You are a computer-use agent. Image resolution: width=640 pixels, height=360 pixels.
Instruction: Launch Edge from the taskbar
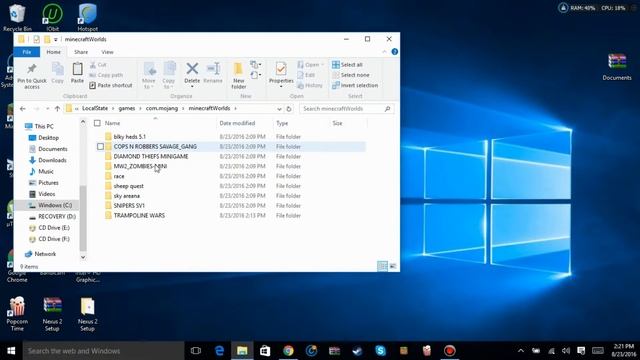tap(219, 351)
